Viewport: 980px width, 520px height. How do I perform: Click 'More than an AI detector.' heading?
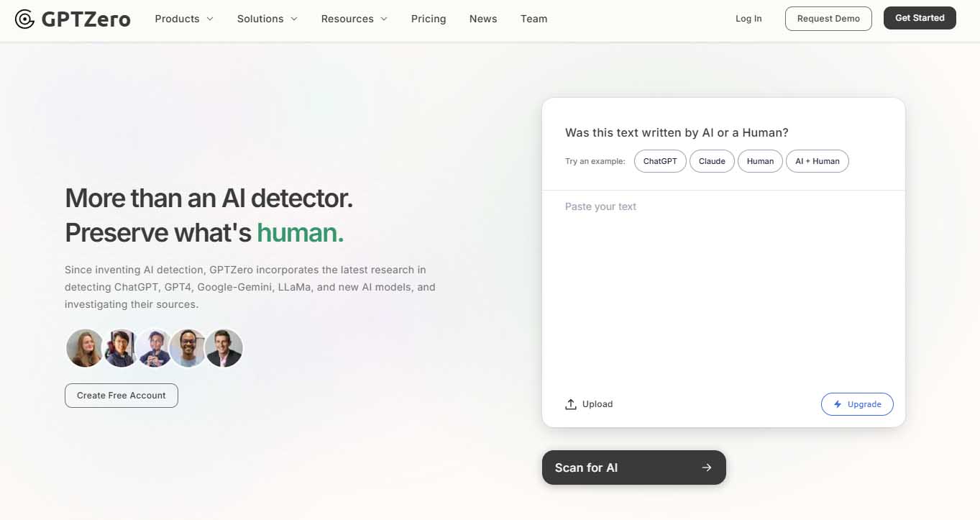pyautogui.click(x=209, y=198)
